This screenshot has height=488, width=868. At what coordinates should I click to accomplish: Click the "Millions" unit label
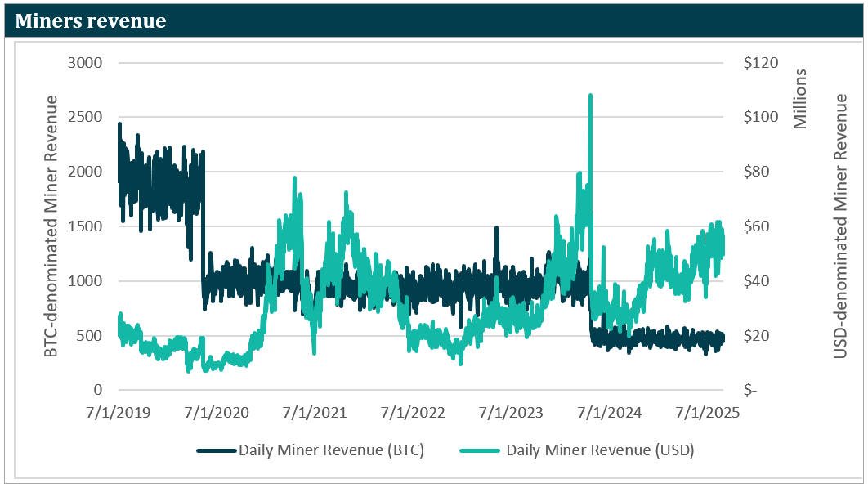pyautogui.click(x=800, y=98)
